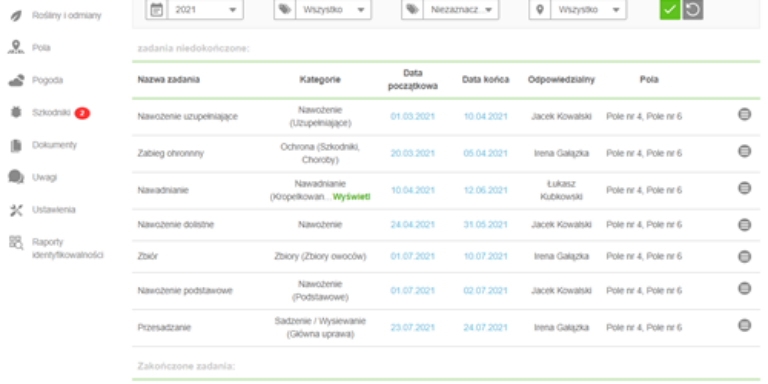Click the Pogoda cloud icon
Screen dimensions: 768x384
tap(16, 80)
